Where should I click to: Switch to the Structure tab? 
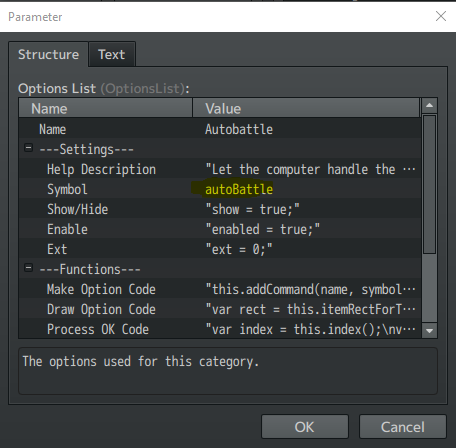tap(48, 54)
